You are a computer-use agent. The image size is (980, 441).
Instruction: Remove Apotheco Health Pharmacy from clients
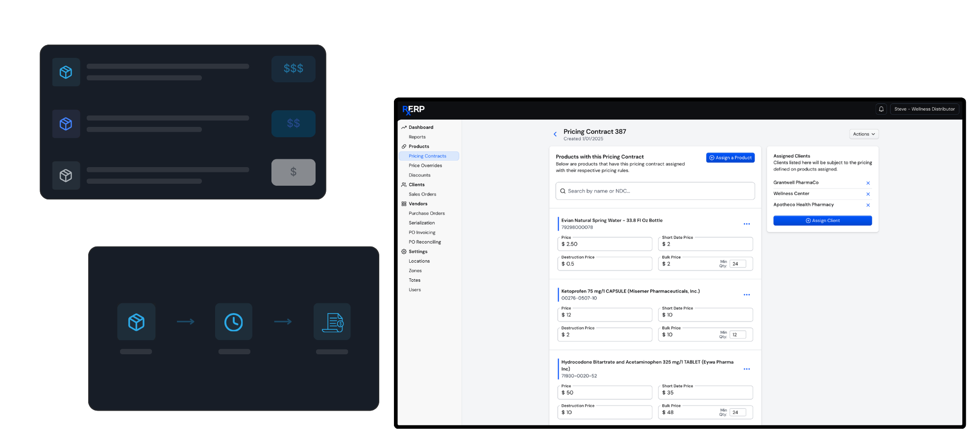point(868,205)
